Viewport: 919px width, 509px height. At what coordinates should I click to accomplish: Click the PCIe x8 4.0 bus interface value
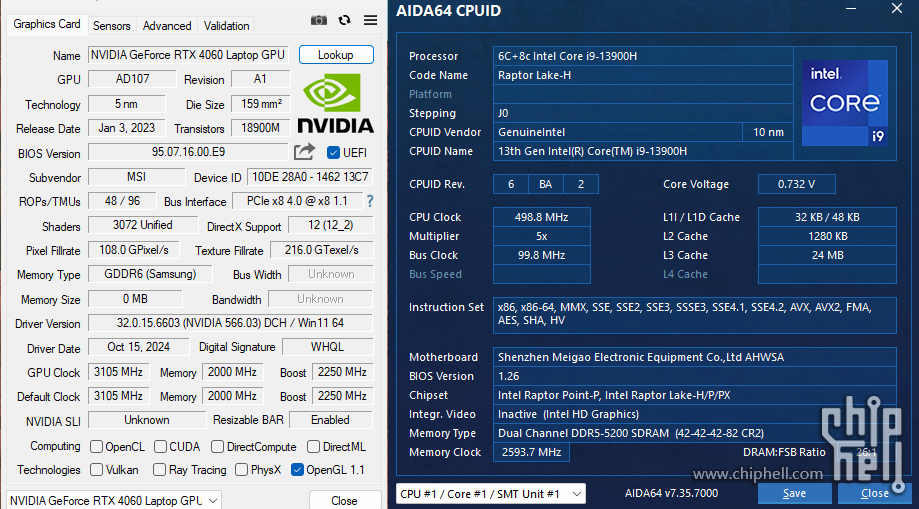[297, 201]
